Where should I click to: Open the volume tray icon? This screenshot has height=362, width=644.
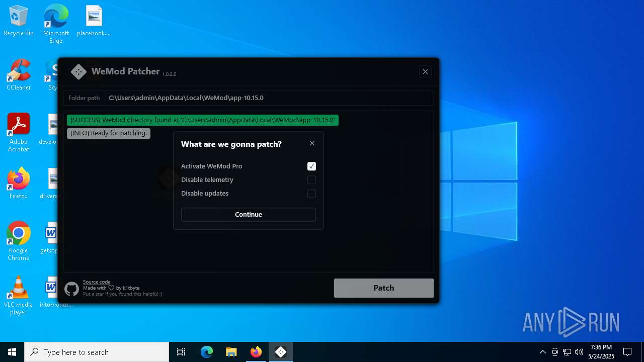(579, 352)
